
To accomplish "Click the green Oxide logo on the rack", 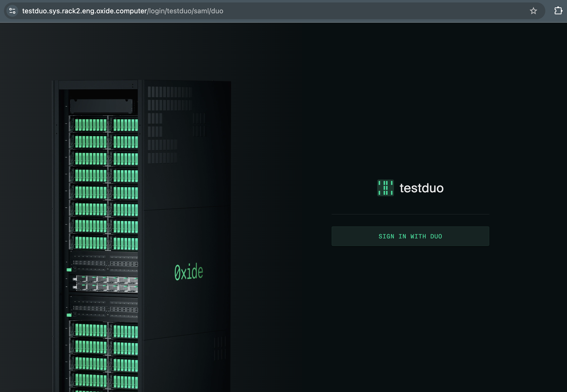I will click(x=189, y=272).
